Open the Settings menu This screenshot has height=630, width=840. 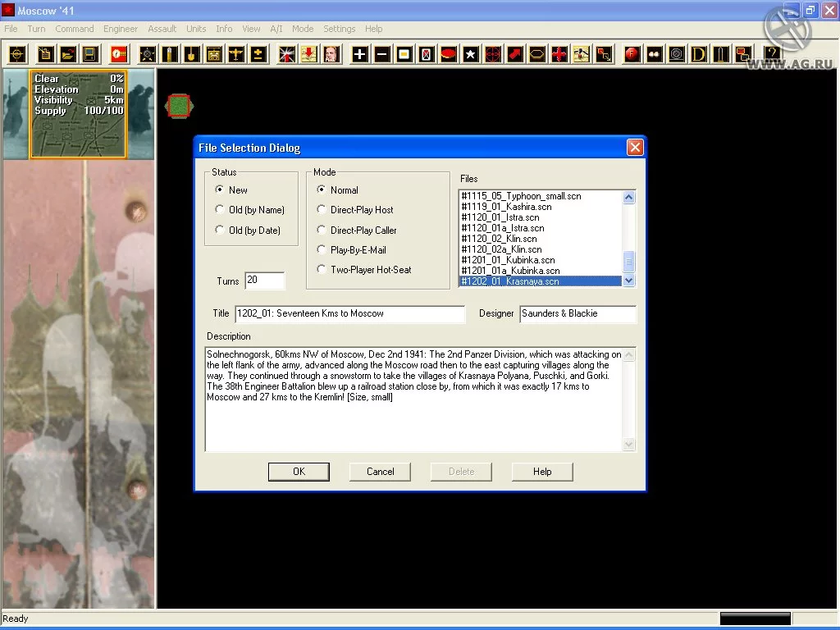(x=339, y=29)
